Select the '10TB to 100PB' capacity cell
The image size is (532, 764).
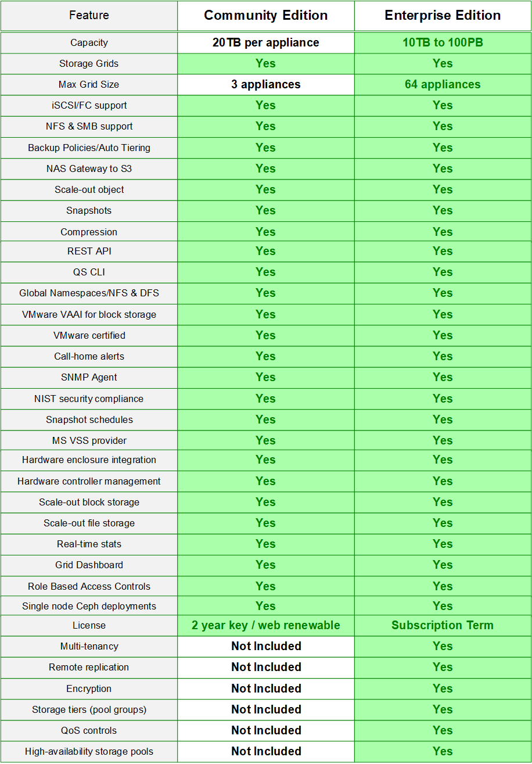click(443, 42)
